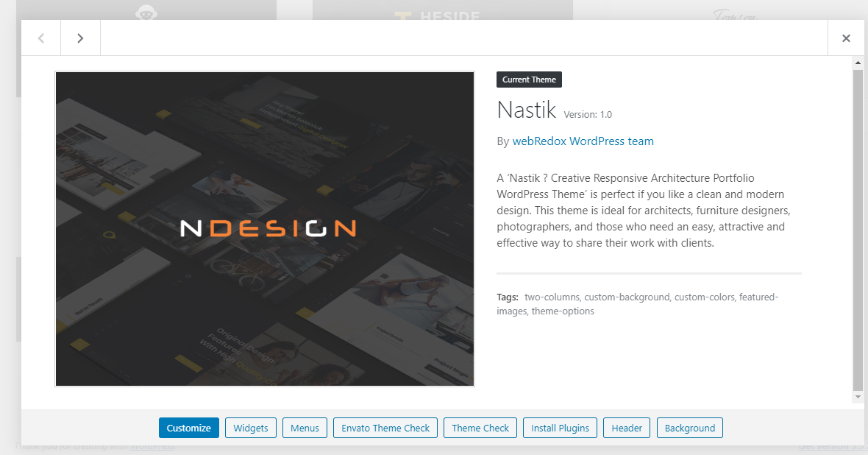Open the Background customization button
The image size is (868, 455).
coord(689,428)
